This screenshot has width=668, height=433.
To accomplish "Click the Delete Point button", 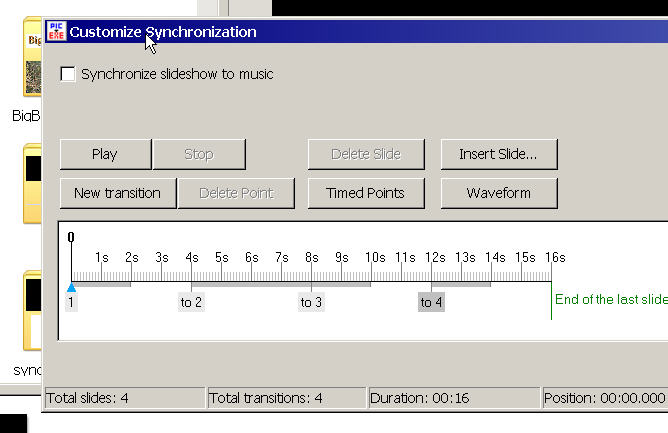I will coord(236,192).
